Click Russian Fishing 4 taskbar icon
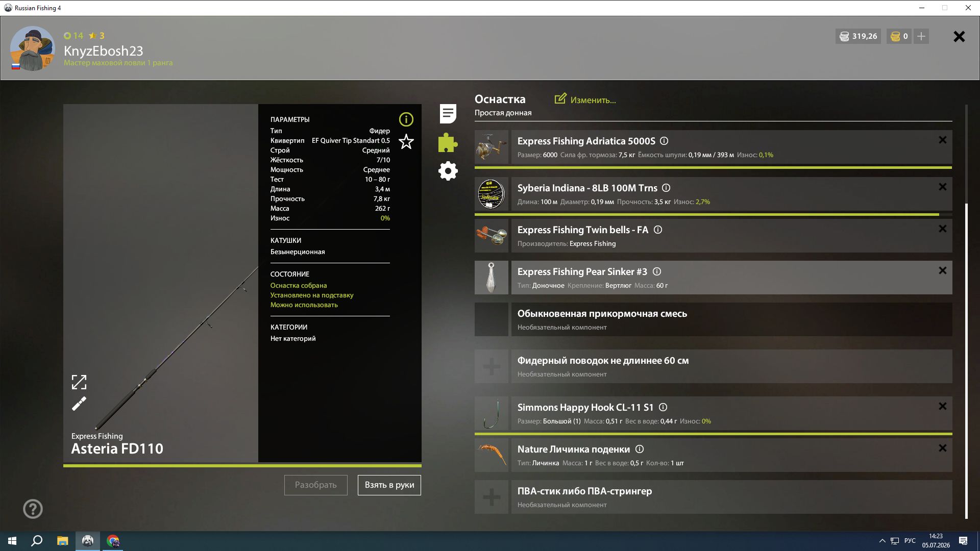Viewport: 980px width, 551px height. click(x=88, y=541)
